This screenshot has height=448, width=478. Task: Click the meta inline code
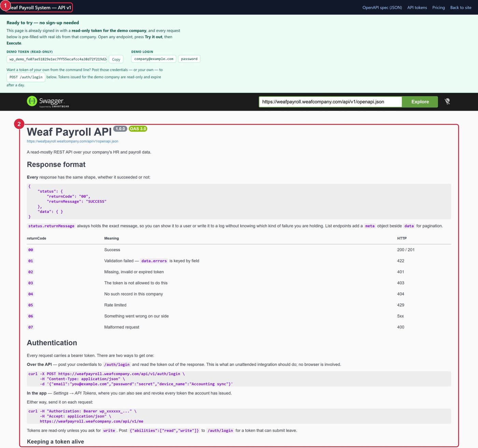[x=370, y=226]
